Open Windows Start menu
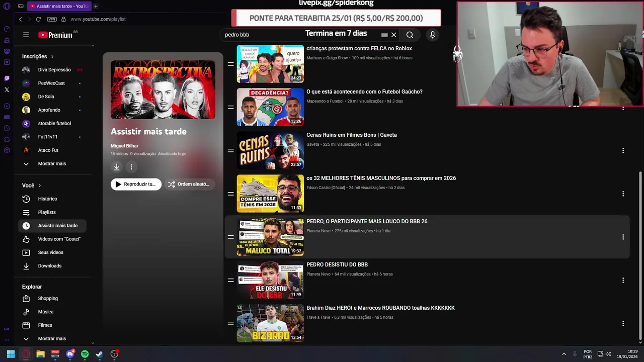 [11, 354]
